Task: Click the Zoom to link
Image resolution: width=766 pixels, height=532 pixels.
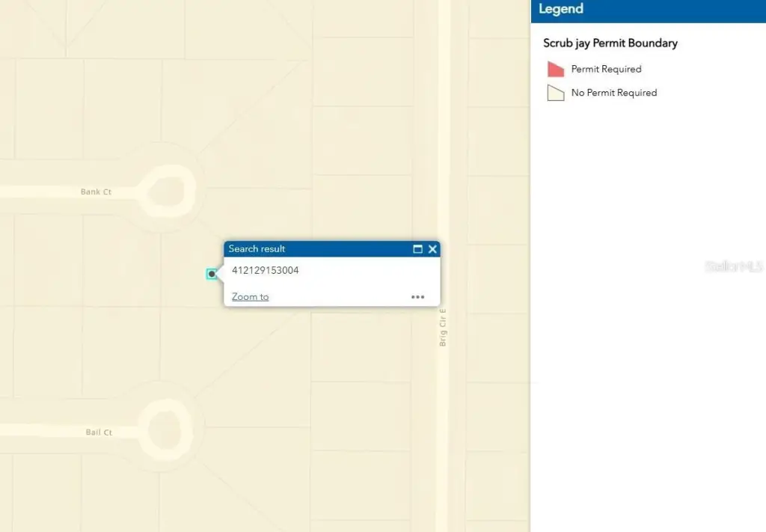Action: (x=250, y=297)
